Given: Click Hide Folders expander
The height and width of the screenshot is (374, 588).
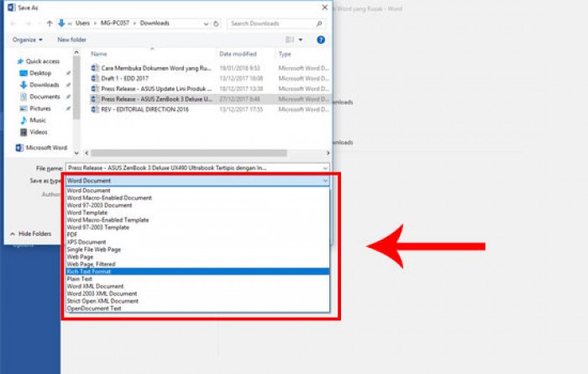Looking at the screenshot, I should click(31, 234).
